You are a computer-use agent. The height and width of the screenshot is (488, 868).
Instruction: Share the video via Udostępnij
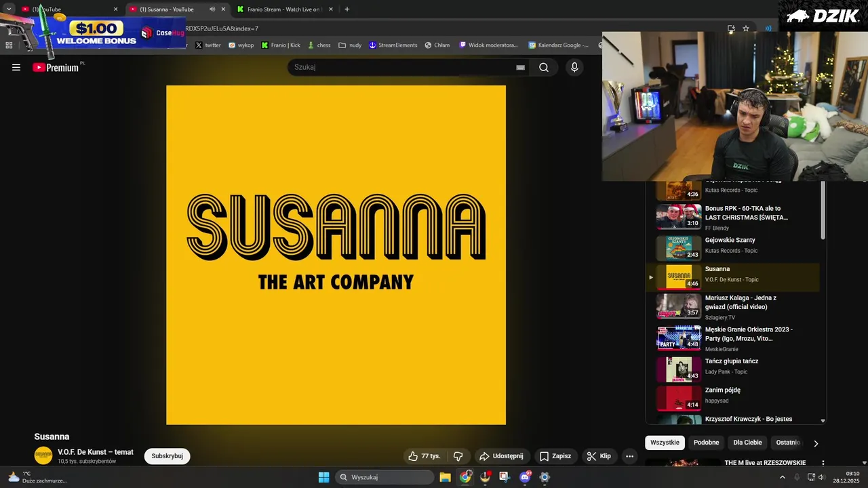tap(501, 456)
